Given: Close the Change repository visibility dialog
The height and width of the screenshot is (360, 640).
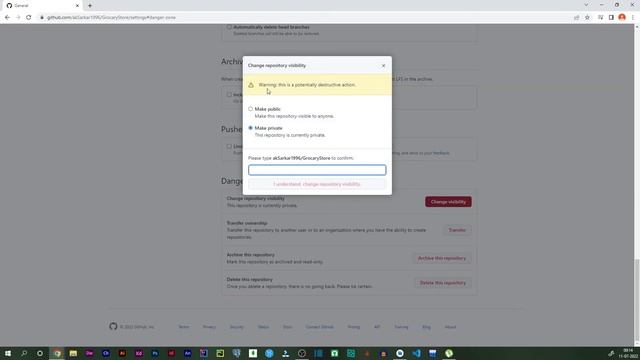Looking at the screenshot, I should pos(383,66).
